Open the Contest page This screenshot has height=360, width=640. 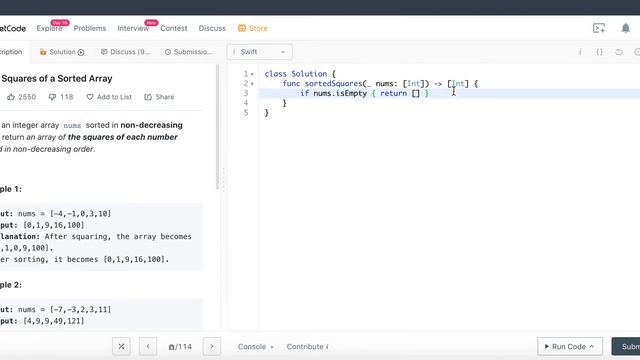174,28
